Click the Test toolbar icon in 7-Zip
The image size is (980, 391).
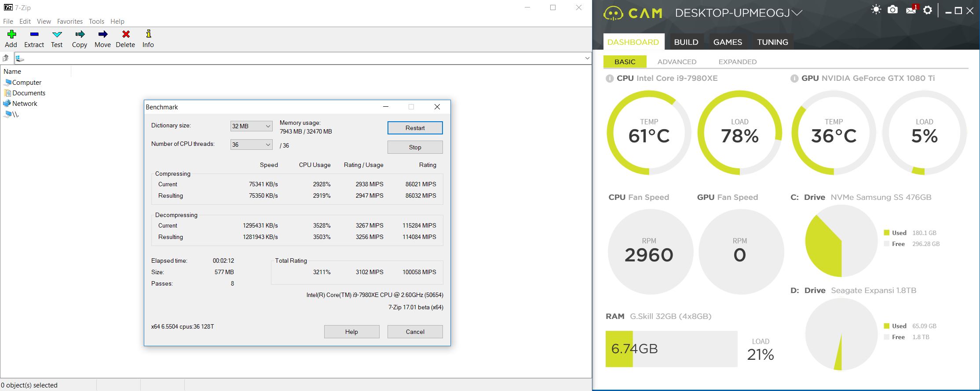pyautogui.click(x=57, y=34)
